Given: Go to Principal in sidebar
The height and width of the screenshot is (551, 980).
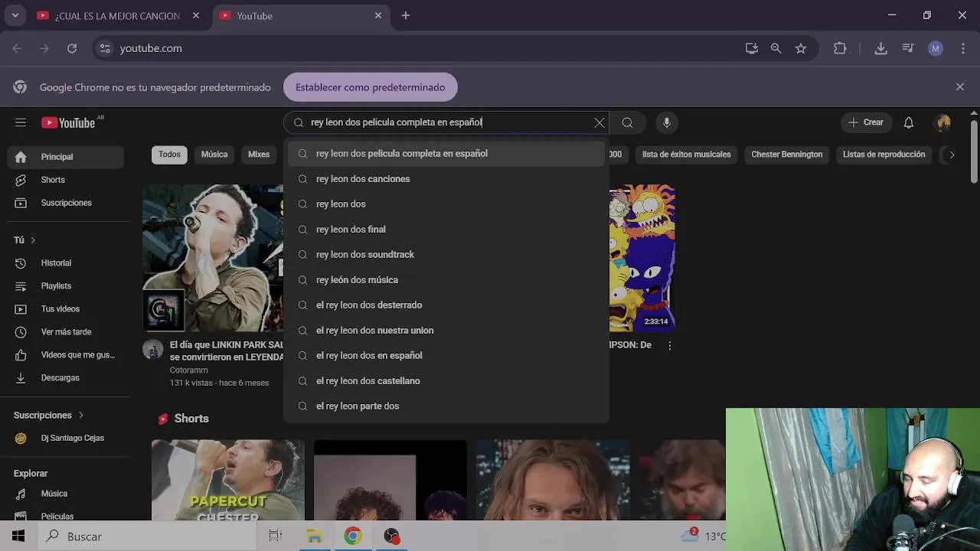Looking at the screenshot, I should coord(66,157).
